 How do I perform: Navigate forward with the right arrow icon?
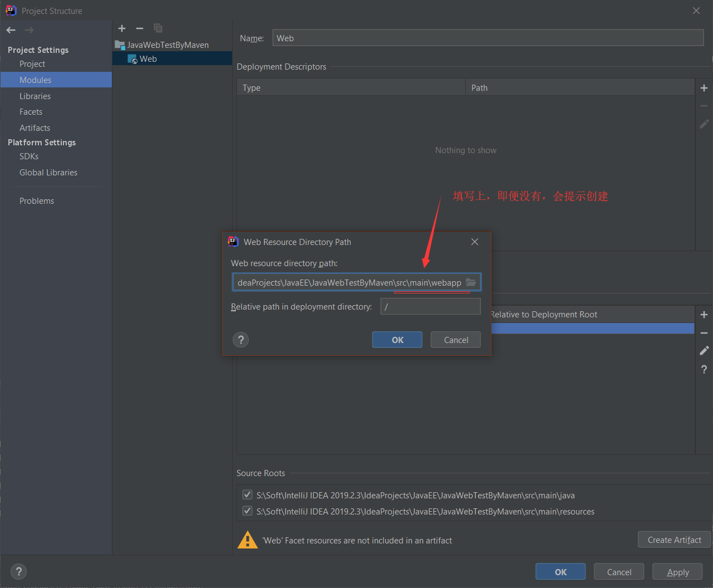click(29, 30)
